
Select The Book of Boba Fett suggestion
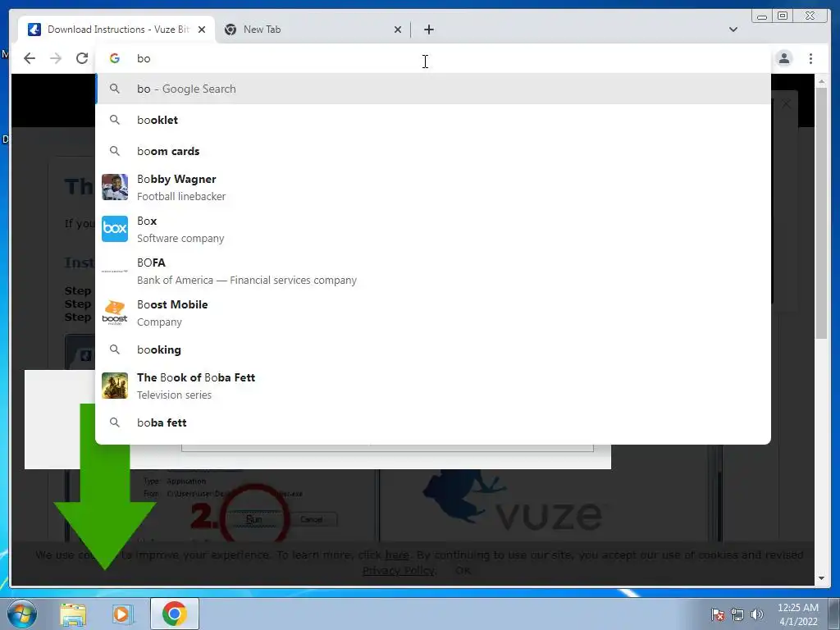(x=433, y=386)
